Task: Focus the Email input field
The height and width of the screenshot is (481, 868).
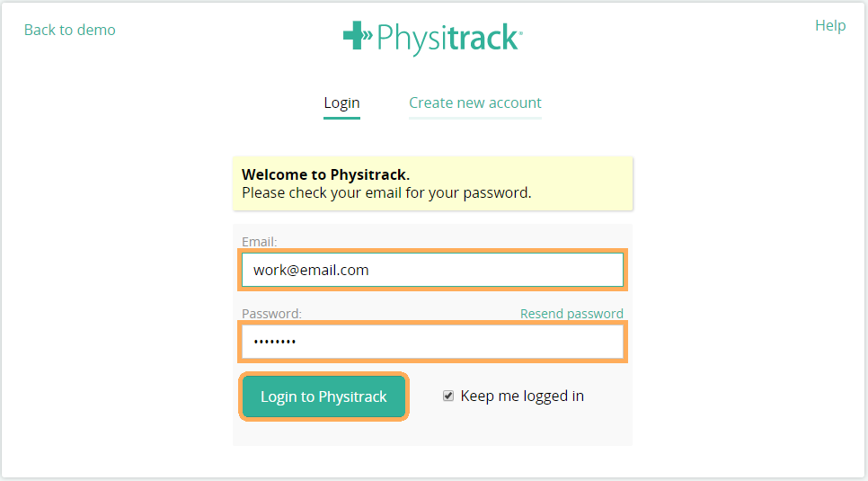Action: [433, 270]
